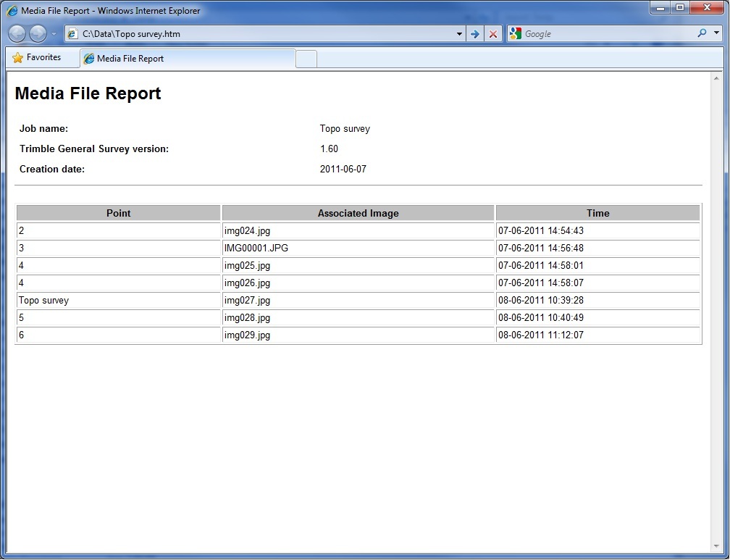Click the Google search provider icon
This screenshot has width=730, height=560.
pos(516,34)
